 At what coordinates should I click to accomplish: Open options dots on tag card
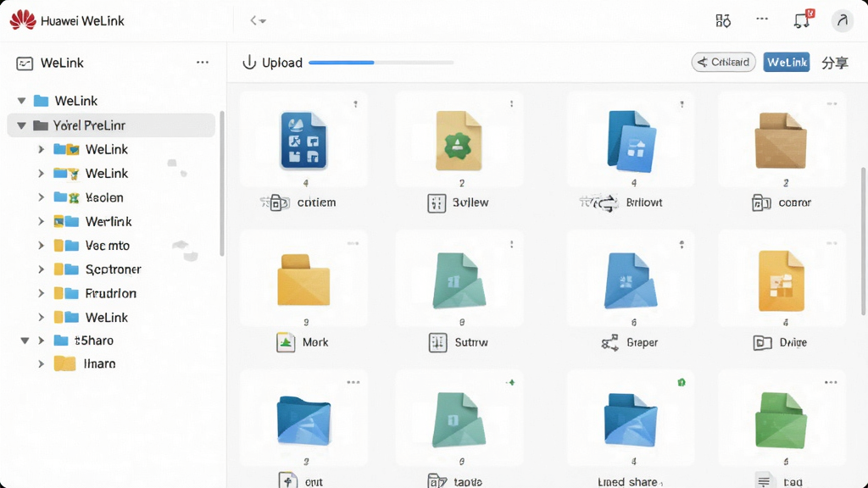click(x=831, y=382)
